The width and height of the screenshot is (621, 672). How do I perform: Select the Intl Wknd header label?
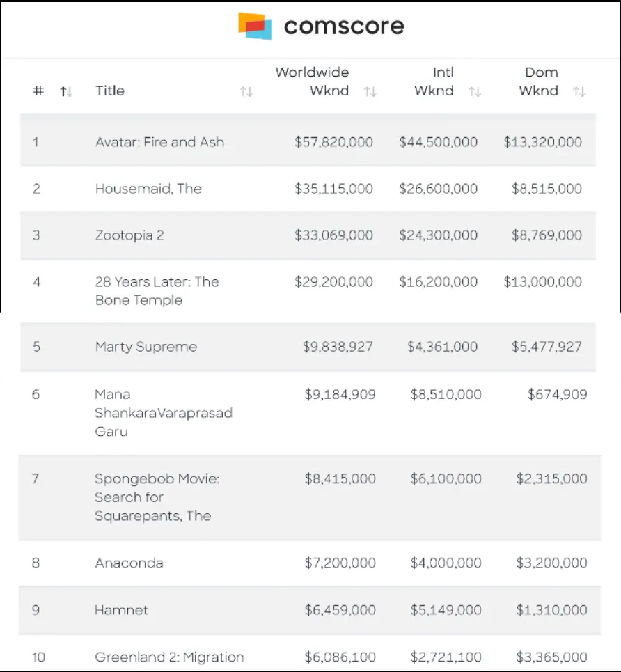(434, 81)
